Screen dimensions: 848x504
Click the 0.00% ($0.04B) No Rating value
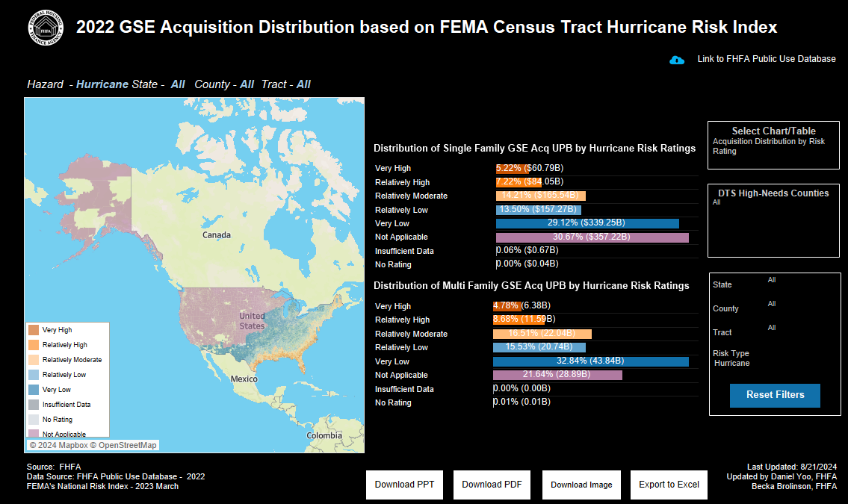(527, 264)
